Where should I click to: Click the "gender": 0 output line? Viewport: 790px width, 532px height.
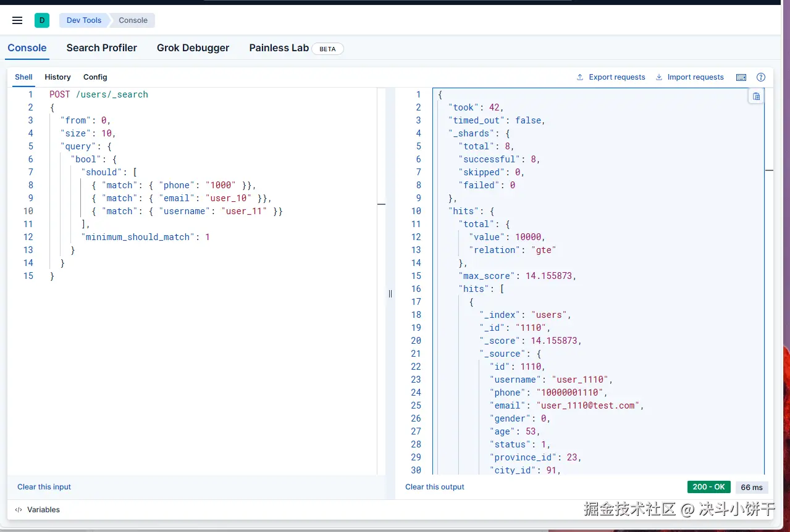pos(520,418)
